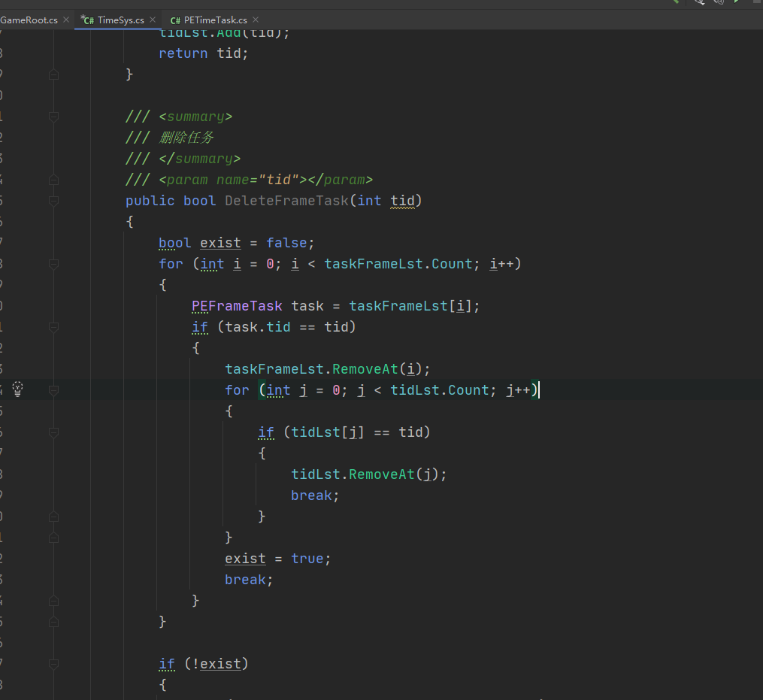Collapse the 'for (int j = 0' loop
This screenshot has height=700, width=763.
pyautogui.click(x=54, y=390)
